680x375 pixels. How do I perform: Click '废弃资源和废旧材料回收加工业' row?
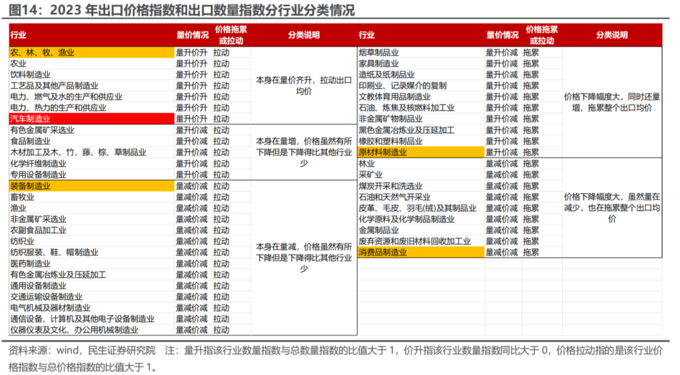click(x=415, y=241)
